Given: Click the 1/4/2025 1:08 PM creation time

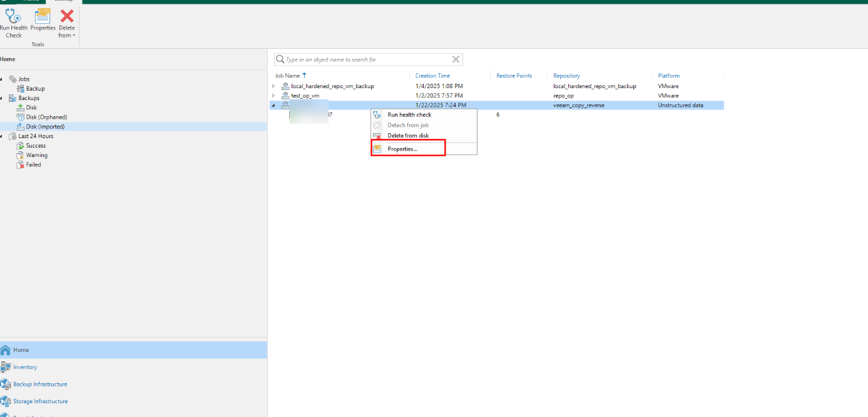Looking at the screenshot, I should [x=439, y=86].
